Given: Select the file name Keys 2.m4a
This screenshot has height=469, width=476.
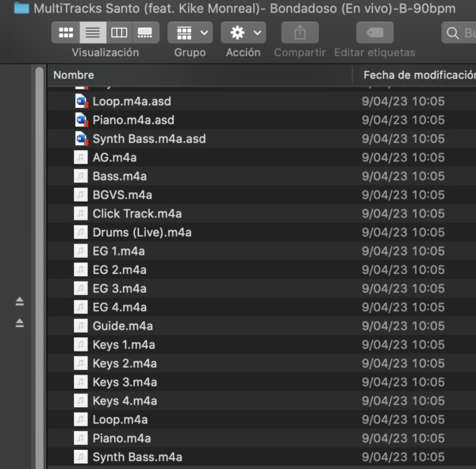Looking at the screenshot, I should [x=125, y=363].
